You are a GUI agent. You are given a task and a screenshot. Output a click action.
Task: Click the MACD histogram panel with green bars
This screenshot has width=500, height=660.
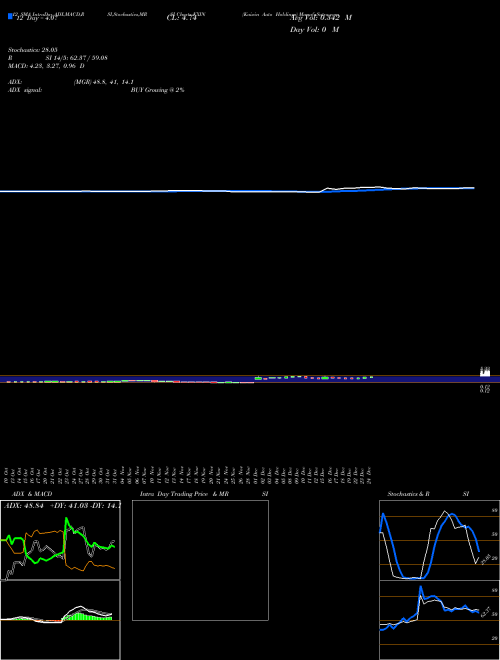[x=60, y=620]
